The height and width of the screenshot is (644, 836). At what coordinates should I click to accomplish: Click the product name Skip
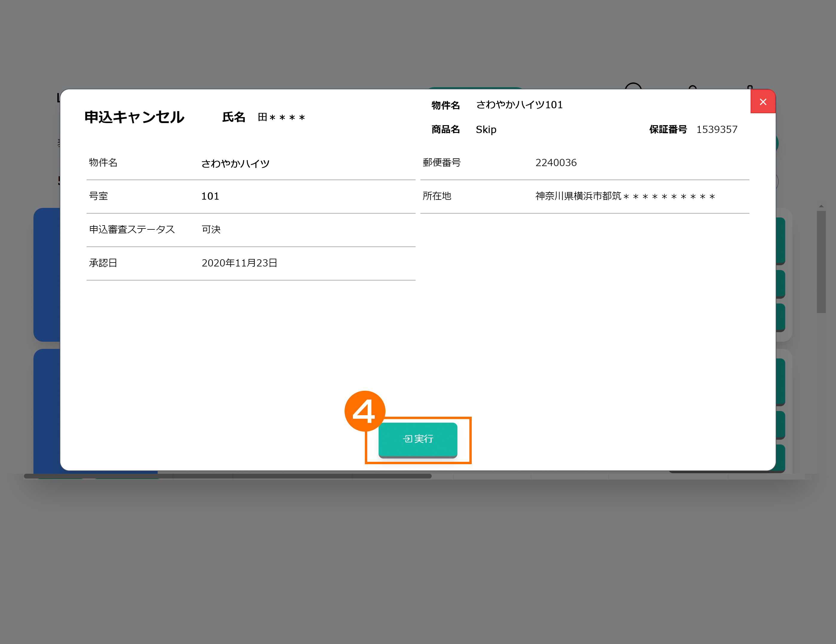click(486, 130)
